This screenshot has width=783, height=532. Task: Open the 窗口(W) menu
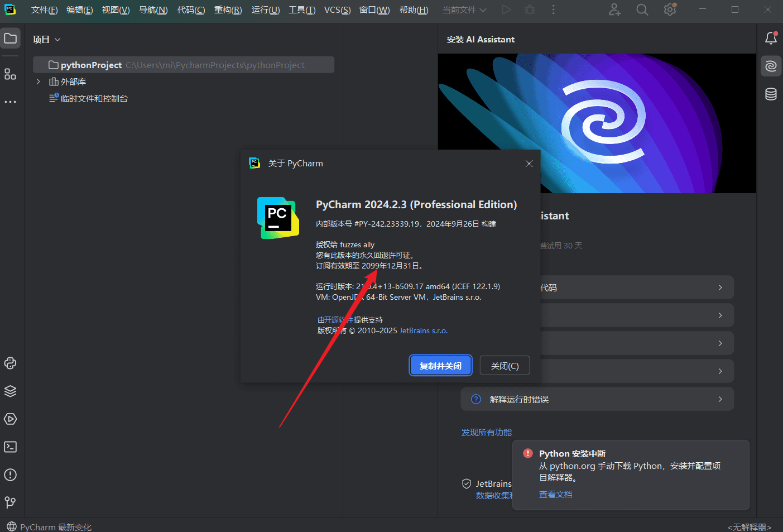click(x=374, y=10)
